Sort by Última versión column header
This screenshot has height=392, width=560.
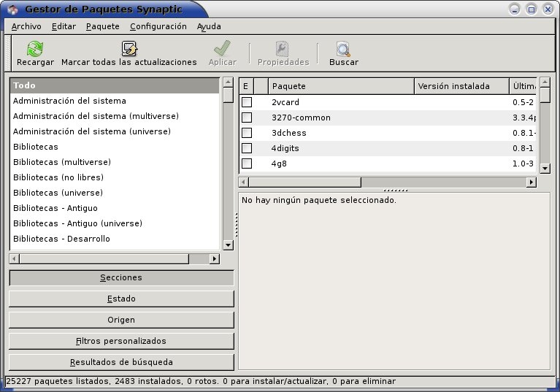coord(523,86)
